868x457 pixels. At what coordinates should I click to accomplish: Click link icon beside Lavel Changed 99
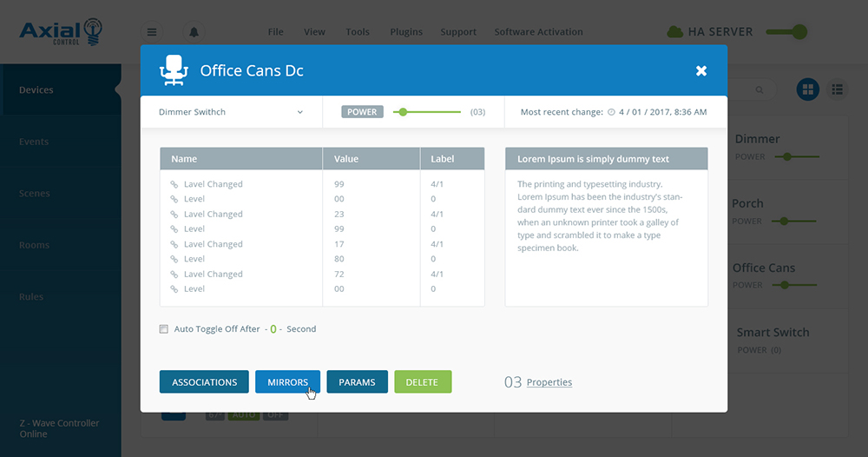click(174, 184)
